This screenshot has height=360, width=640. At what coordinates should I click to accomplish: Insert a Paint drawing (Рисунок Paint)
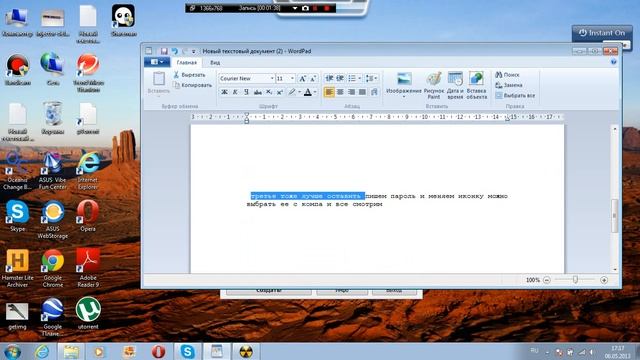pos(434,85)
